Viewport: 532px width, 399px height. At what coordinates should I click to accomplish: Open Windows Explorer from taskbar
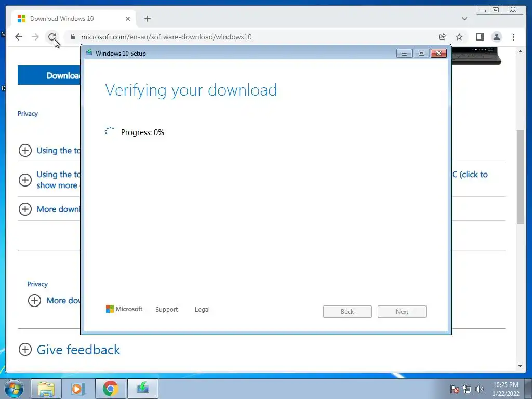coord(46,389)
